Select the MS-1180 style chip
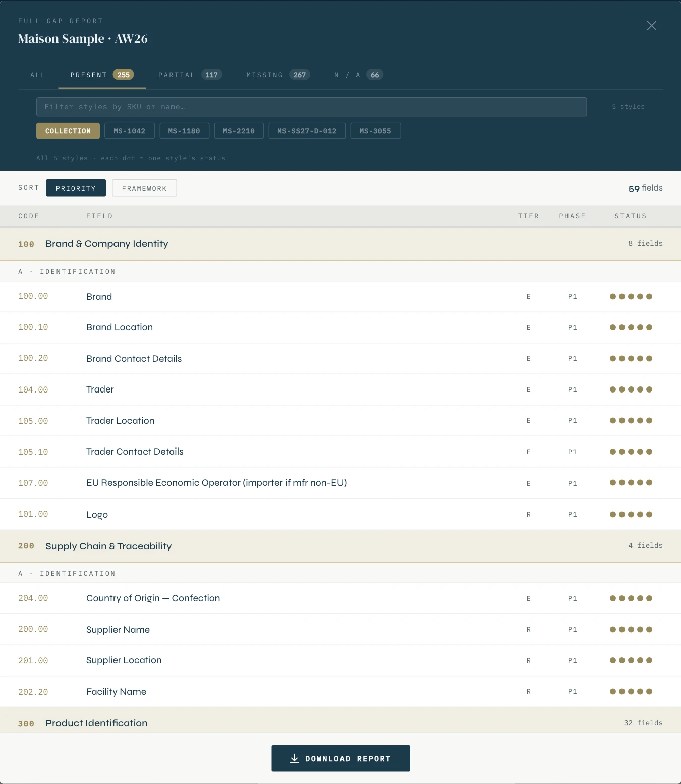The image size is (681, 784). point(184,131)
